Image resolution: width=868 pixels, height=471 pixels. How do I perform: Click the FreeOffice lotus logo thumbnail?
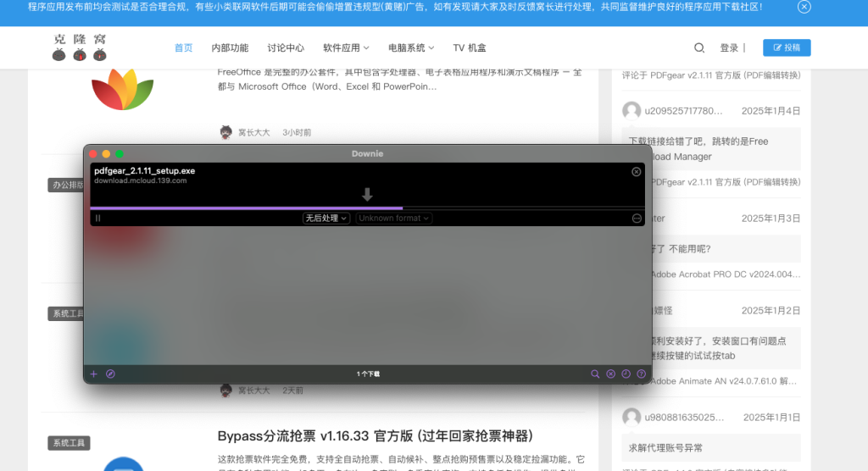pyautogui.click(x=122, y=89)
